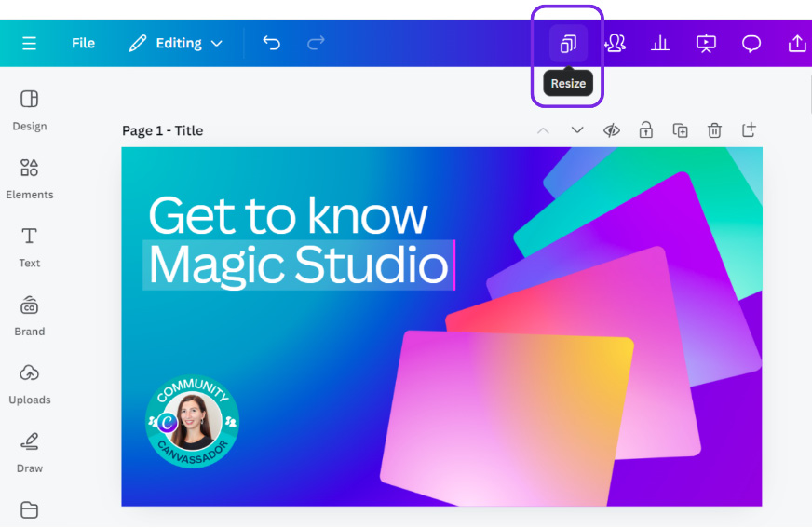This screenshot has height=529, width=812.
Task: Open the hamburger main menu
Action: (x=30, y=43)
